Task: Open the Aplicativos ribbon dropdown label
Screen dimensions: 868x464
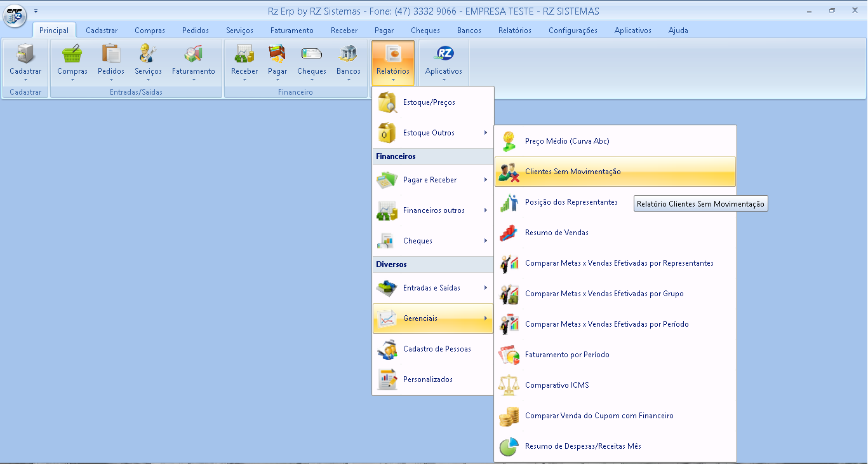Action: (444, 71)
